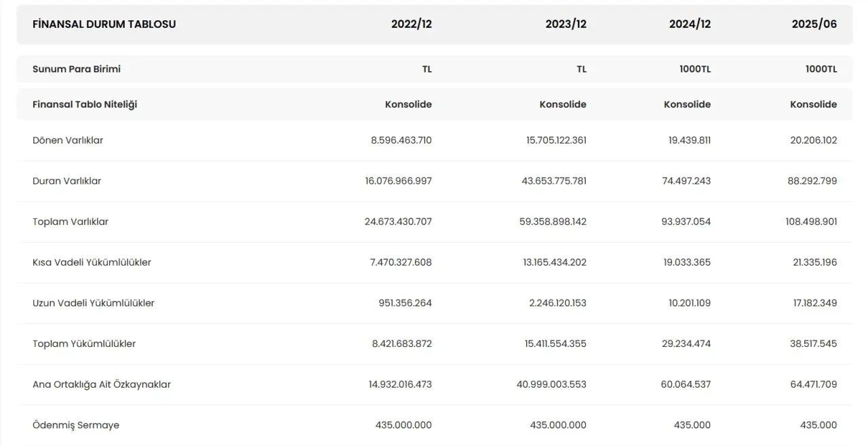868x446 pixels.
Task: Click the Dönen Varlıklar row label
Action: [x=68, y=140]
